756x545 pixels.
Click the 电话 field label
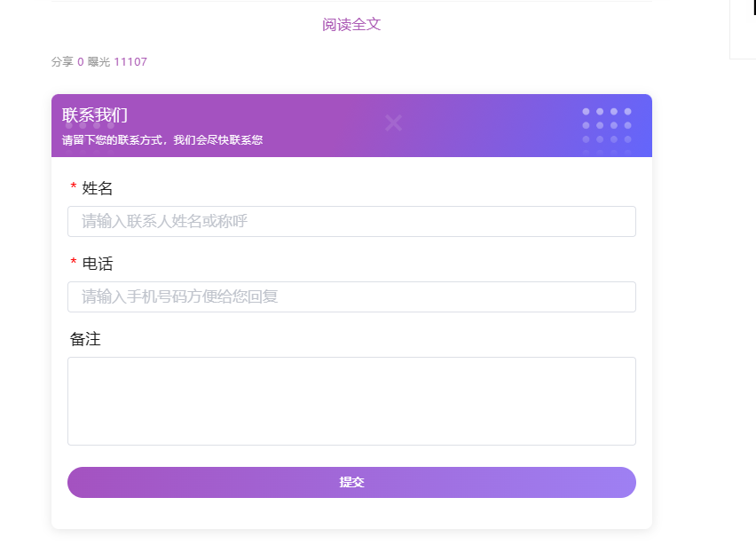[x=97, y=264]
